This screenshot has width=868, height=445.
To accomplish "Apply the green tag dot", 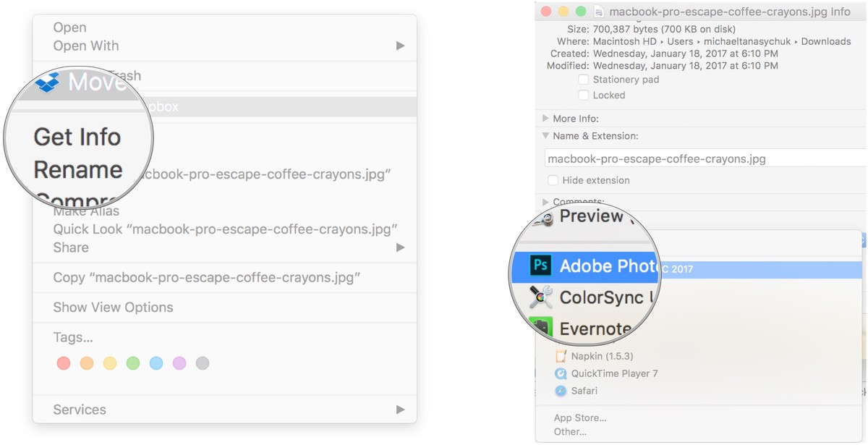I will 133,363.
